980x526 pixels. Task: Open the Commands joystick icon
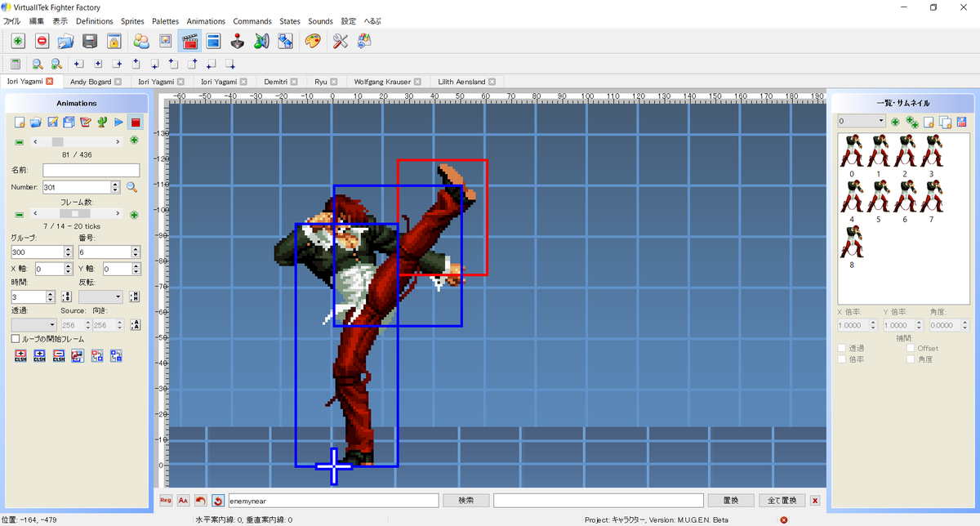coord(238,41)
